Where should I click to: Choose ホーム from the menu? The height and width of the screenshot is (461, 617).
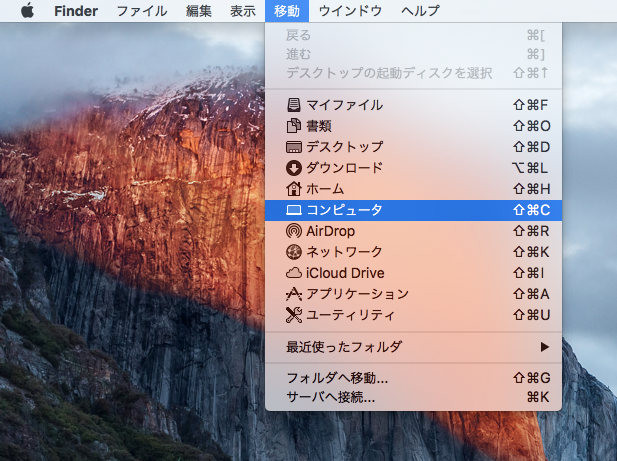(414, 189)
